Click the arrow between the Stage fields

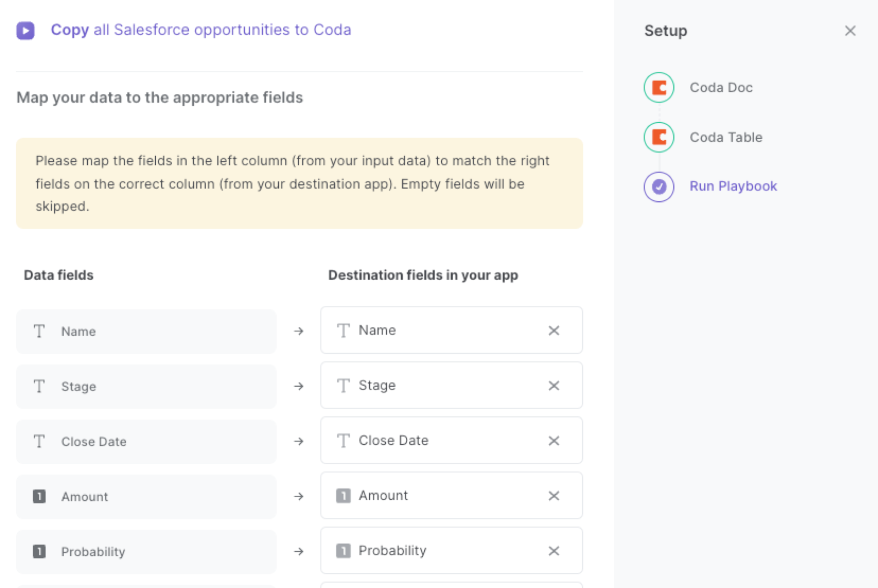pyautogui.click(x=299, y=386)
